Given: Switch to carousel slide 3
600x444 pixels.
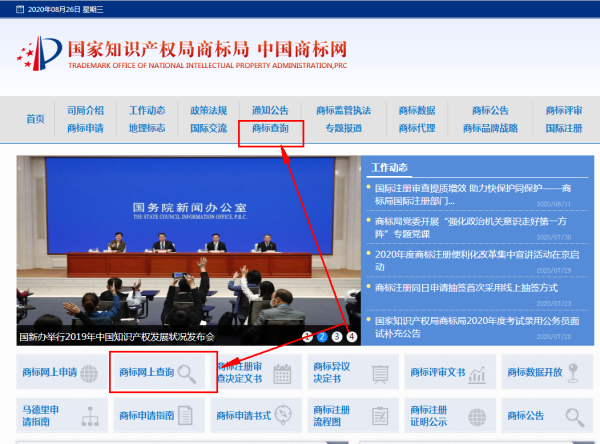Looking at the screenshot, I should click(337, 336).
